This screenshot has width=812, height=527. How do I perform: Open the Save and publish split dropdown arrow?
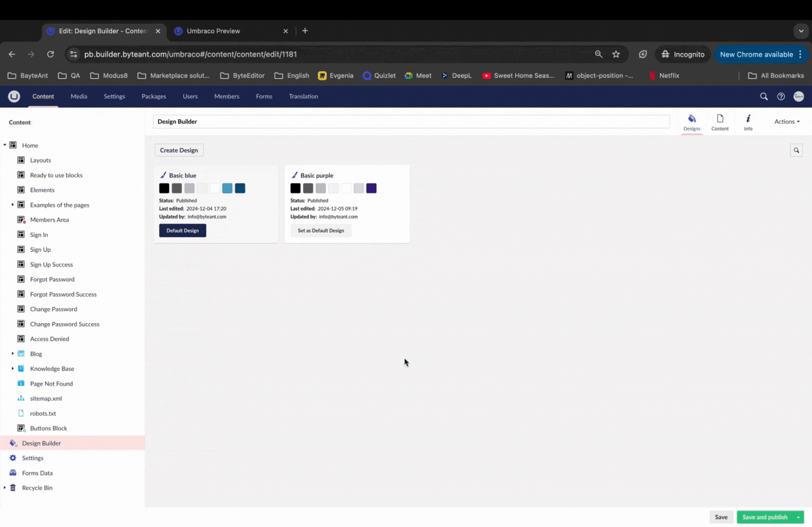[799, 517]
